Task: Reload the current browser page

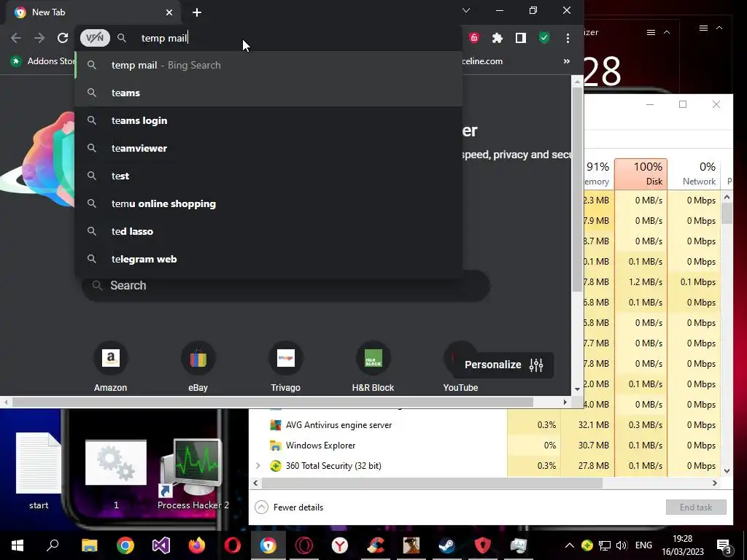Action: pos(63,38)
